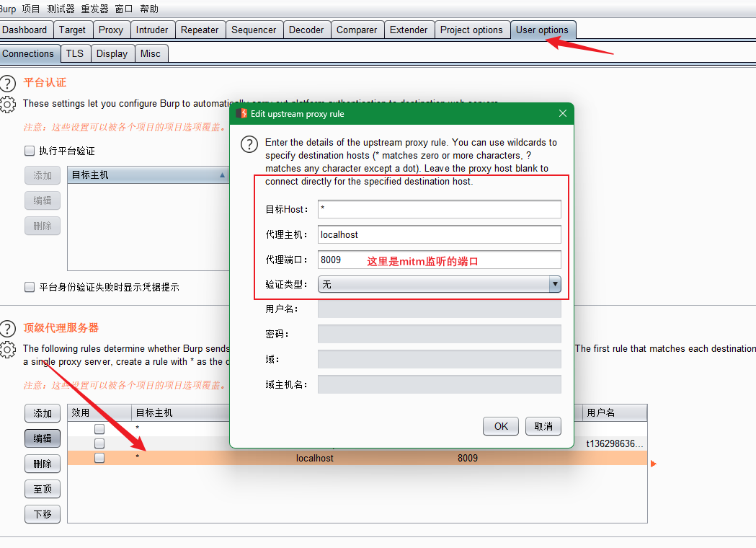Screen dimensions: 756x548
Task: Select the Connections sub-tab
Action: tap(28, 53)
